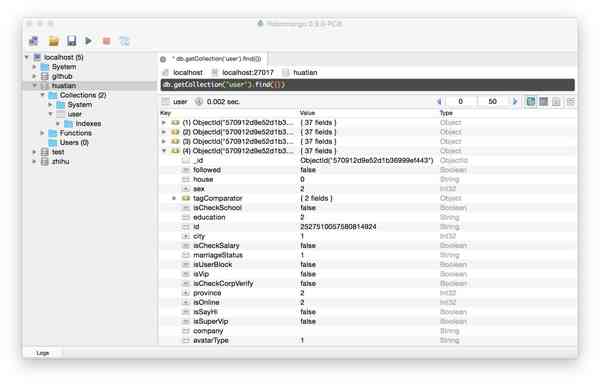
Task: Switch to text view mode icon
Action: [x=556, y=102]
